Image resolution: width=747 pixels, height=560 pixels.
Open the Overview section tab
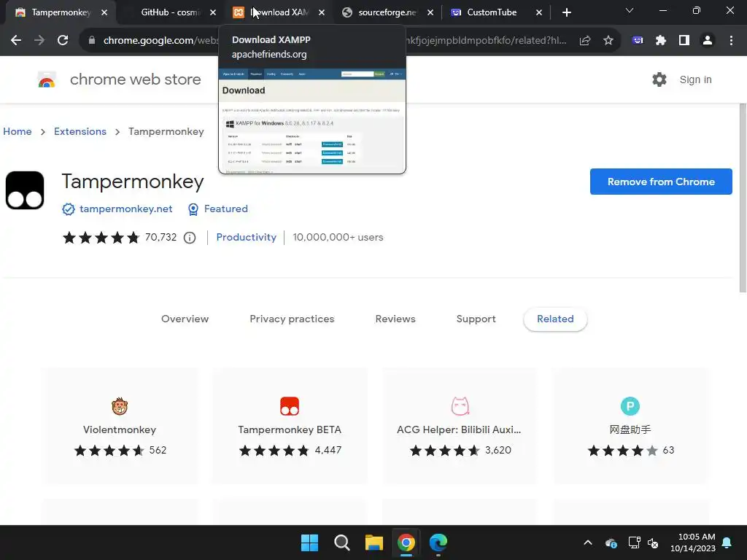coord(185,319)
